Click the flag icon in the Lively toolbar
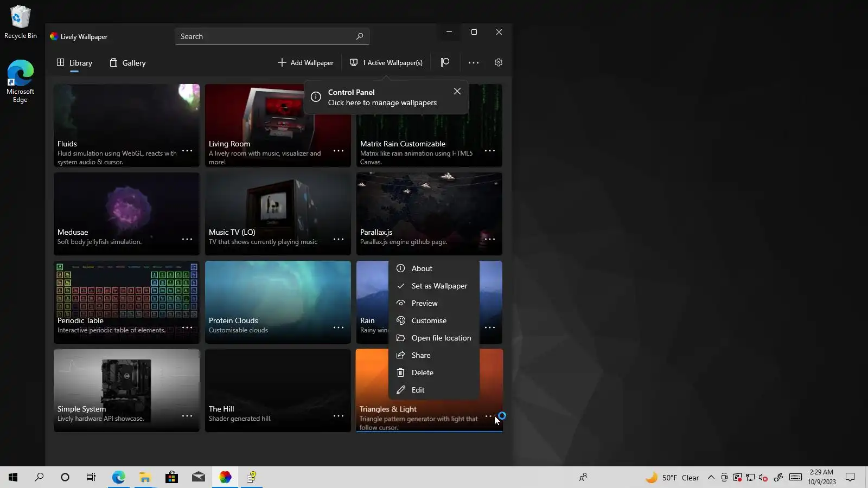Viewport: 868px width, 488px height. [445, 62]
